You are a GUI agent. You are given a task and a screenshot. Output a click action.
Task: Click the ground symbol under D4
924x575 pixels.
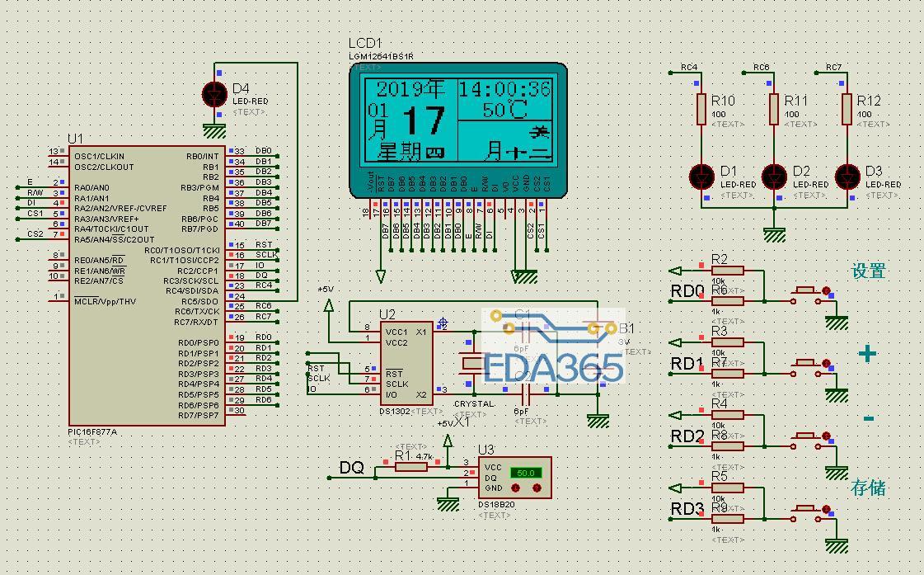[214, 130]
